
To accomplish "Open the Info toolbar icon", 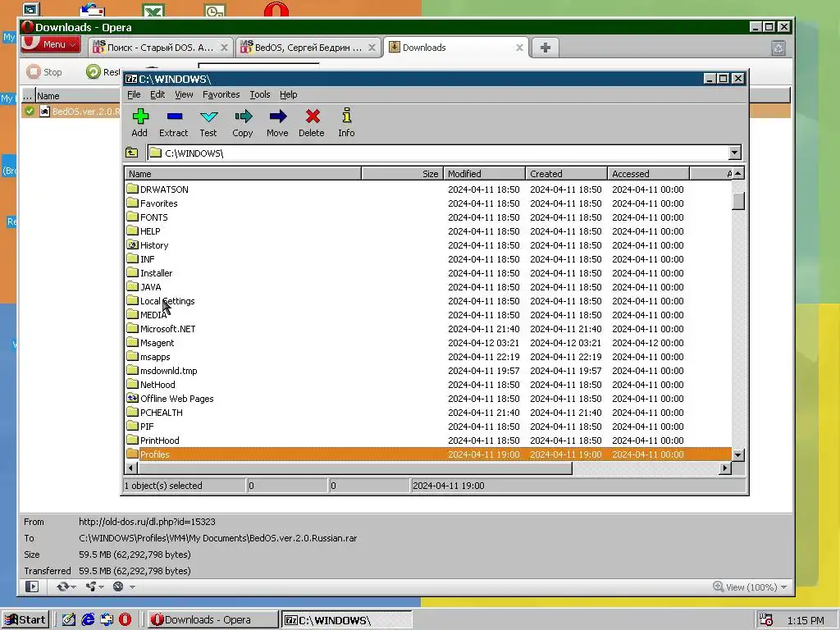I will point(347,123).
